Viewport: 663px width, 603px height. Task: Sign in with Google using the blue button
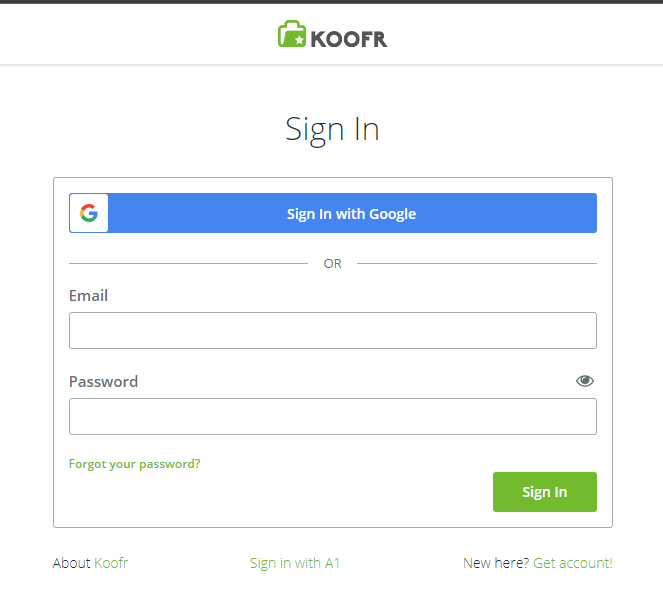pos(333,213)
